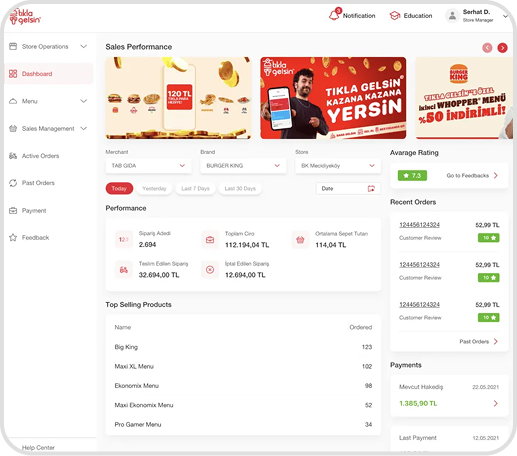This screenshot has height=456, width=517.
Task: Click the İptal Edilen Sipariş cancel icon
Action: click(x=210, y=270)
